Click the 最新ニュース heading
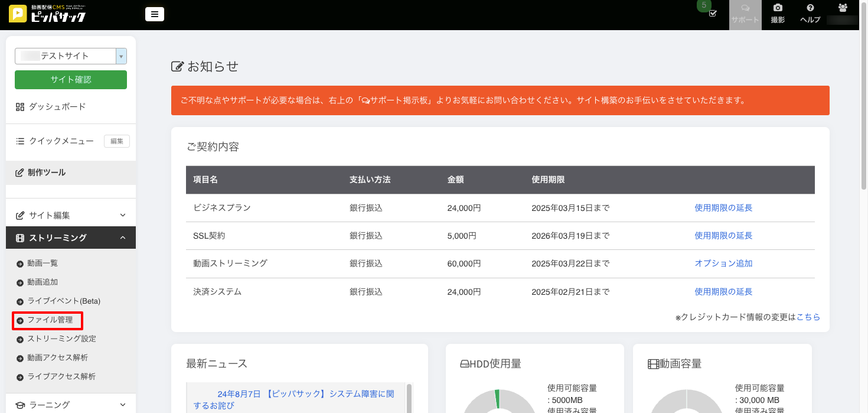Viewport: 868px width, 413px height. point(217,364)
